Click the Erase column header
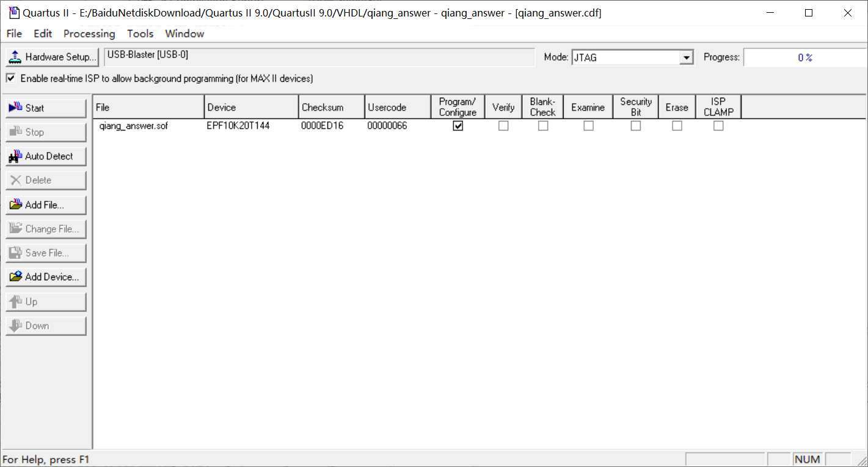This screenshot has height=467, width=868. tap(677, 107)
